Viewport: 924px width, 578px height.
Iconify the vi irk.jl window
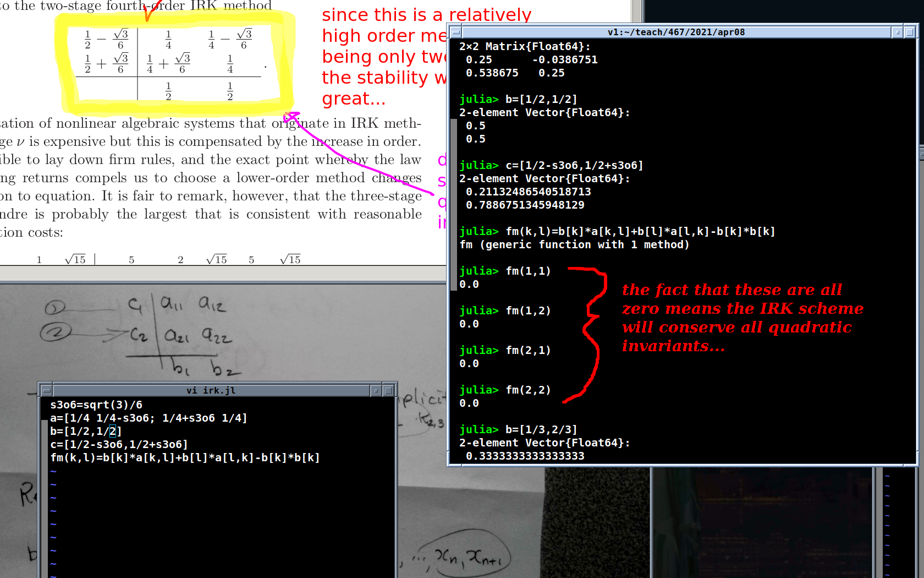point(376,391)
